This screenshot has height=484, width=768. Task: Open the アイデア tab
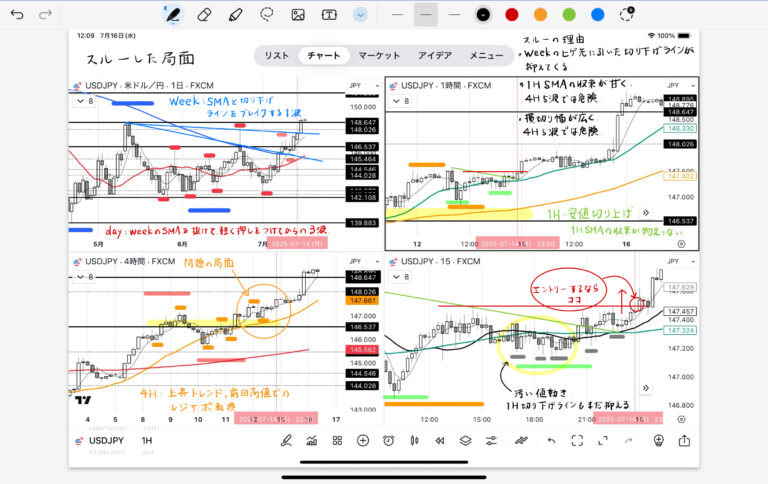coord(434,55)
